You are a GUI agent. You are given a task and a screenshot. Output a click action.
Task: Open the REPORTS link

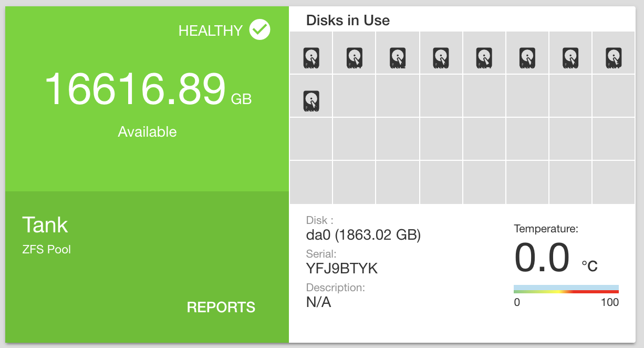point(221,308)
